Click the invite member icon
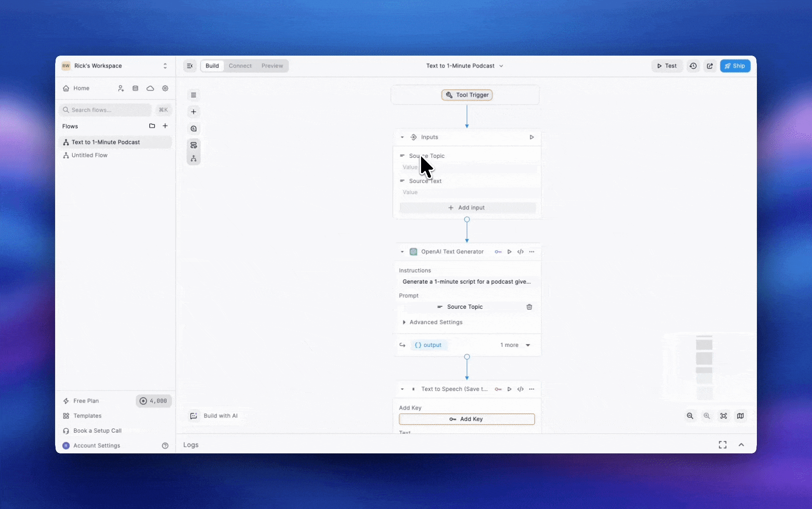 121,88
